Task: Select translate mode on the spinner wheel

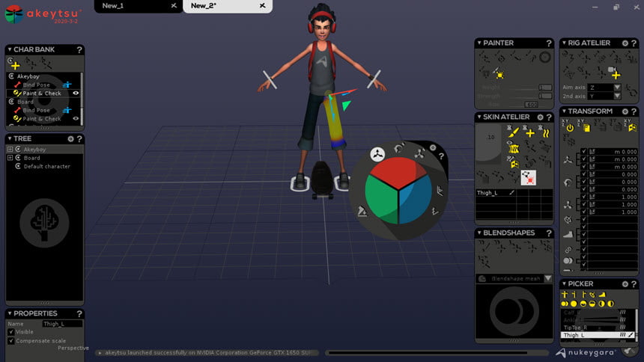Action: point(377,154)
